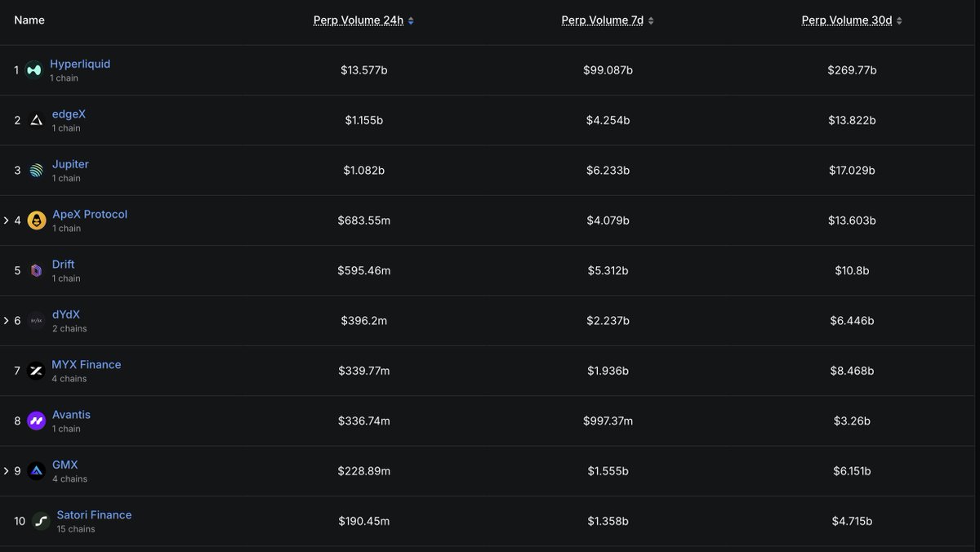Click the Avantis purple logo icon
Viewport: 980px width, 552px height.
point(36,421)
